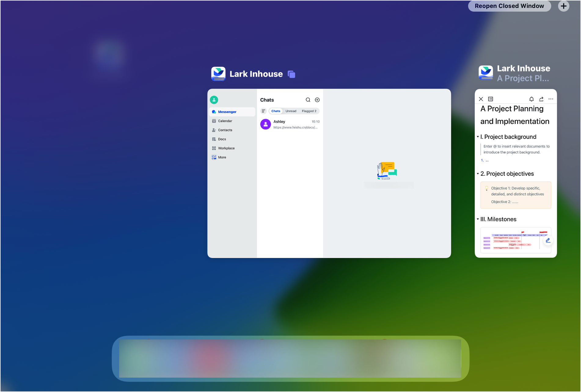Click the Lark Inhouse icon above document window
Viewport: 581px width, 392px height.
pos(486,73)
